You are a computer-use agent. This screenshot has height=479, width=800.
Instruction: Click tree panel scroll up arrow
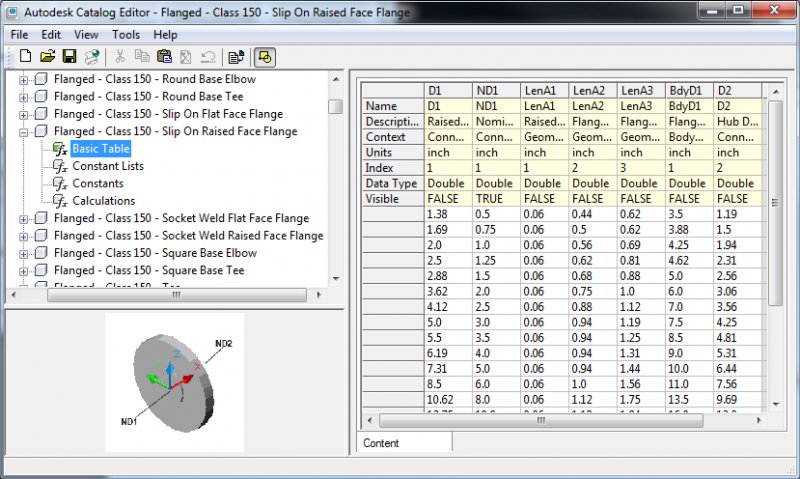336,80
